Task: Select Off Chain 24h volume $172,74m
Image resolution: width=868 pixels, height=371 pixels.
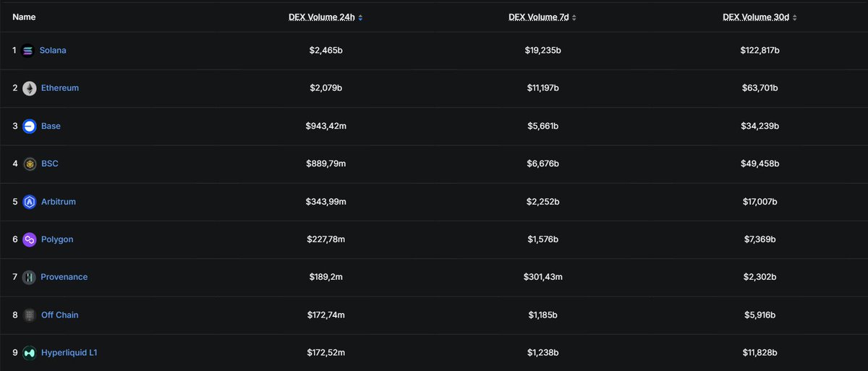Action: 325,315
